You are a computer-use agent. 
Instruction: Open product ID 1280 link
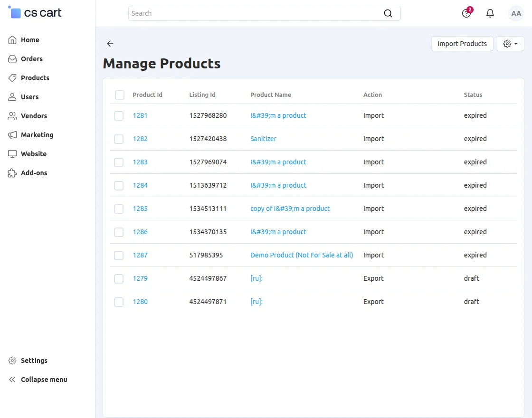tap(140, 302)
